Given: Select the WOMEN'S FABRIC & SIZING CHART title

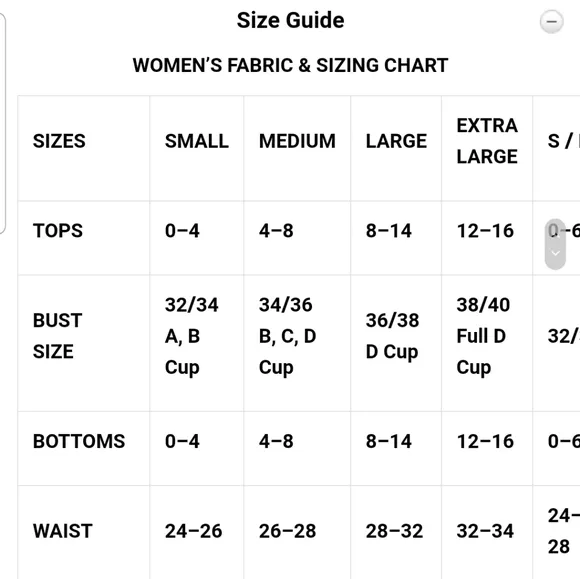Looking at the screenshot, I should tap(290, 65).
